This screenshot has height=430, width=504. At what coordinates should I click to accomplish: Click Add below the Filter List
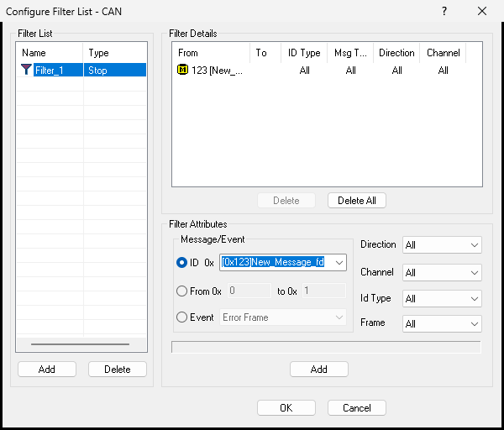pyautogui.click(x=47, y=369)
